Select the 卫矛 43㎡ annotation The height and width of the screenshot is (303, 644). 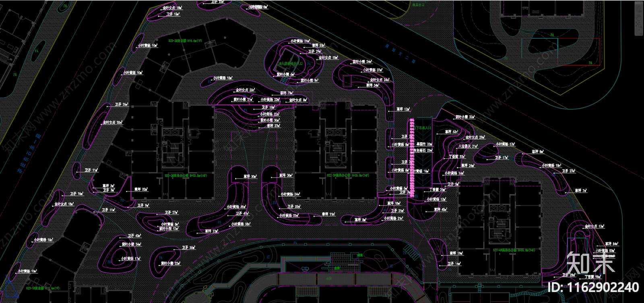[x=134, y=236]
